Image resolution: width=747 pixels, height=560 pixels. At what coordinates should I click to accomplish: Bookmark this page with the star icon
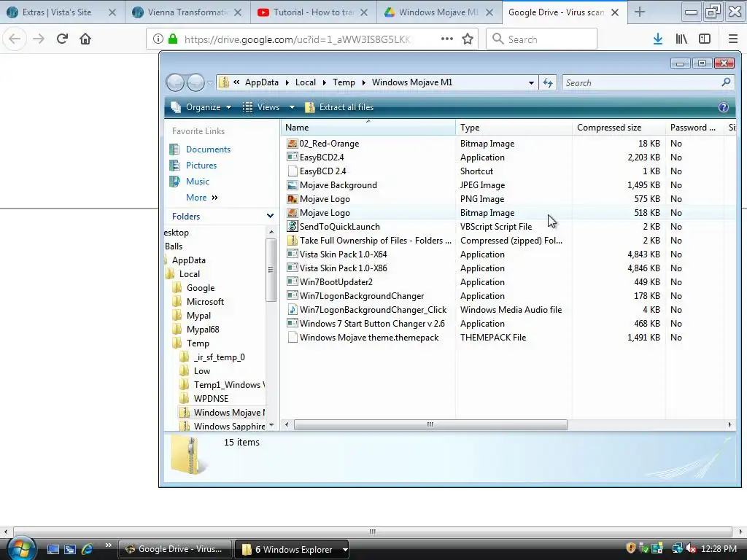(468, 39)
